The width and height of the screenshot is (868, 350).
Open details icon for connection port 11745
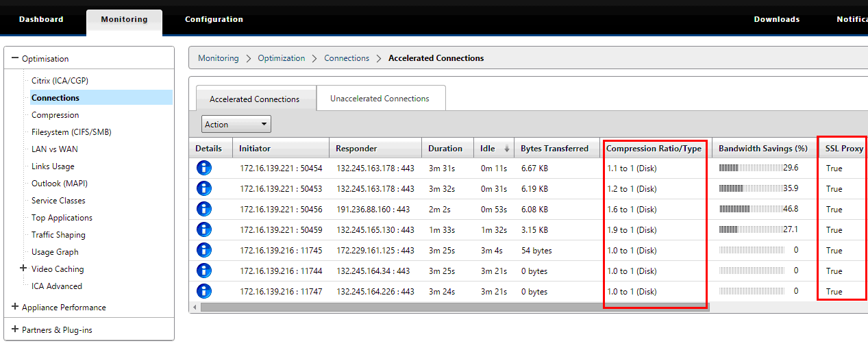204,250
